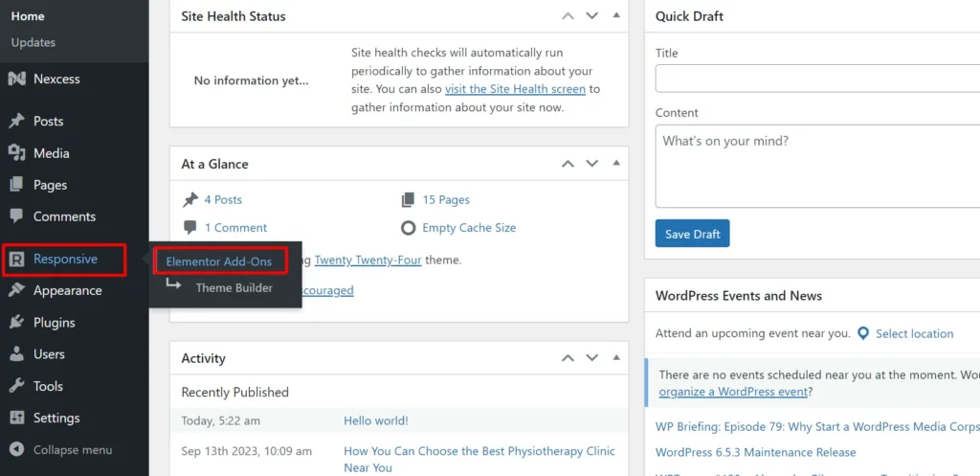This screenshot has width=980, height=476.
Task: Follow the organize a WordPress event link
Action: (x=734, y=392)
